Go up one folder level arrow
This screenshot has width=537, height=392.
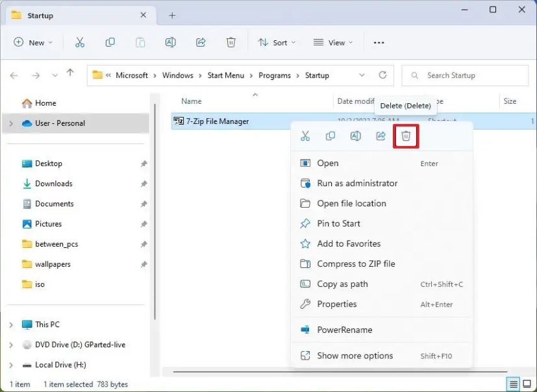click(x=70, y=73)
